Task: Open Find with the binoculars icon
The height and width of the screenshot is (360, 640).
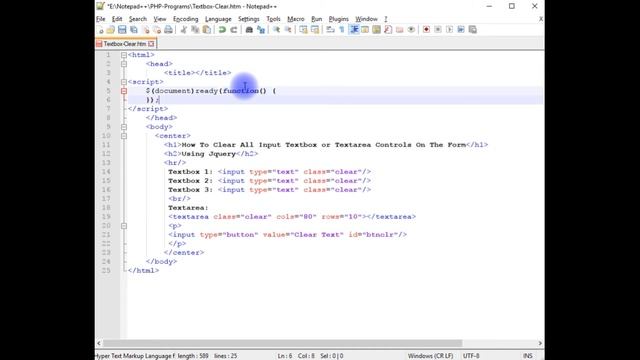Action: (x=249, y=30)
